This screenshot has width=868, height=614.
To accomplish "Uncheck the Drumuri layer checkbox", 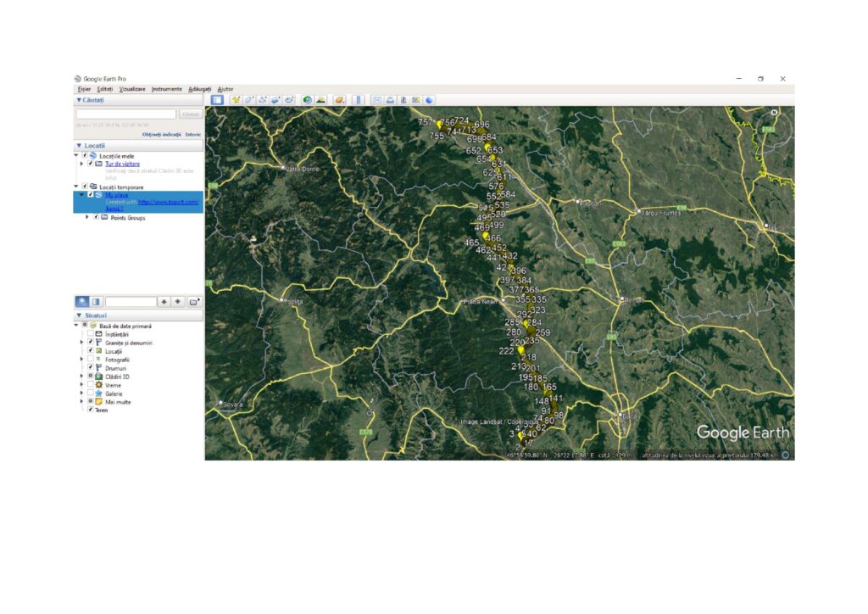I will coord(90,368).
